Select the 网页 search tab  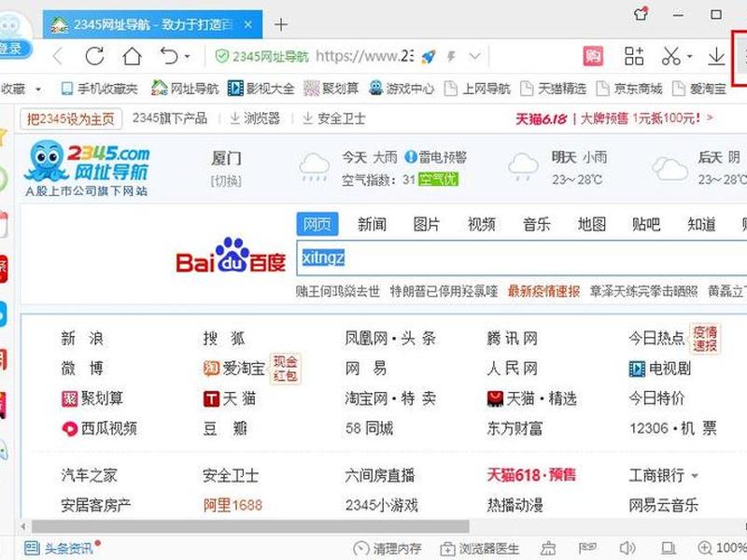pyautogui.click(x=317, y=224)
